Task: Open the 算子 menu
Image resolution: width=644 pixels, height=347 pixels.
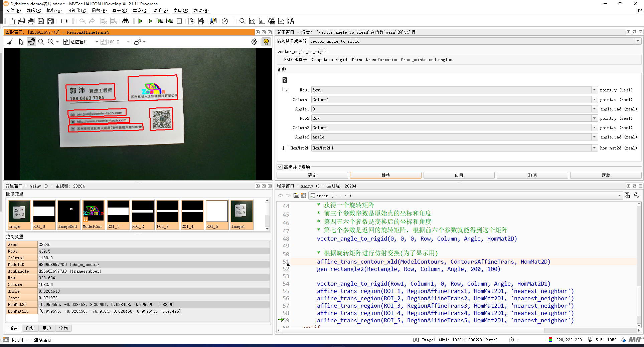Action: (x=120, y=10)
